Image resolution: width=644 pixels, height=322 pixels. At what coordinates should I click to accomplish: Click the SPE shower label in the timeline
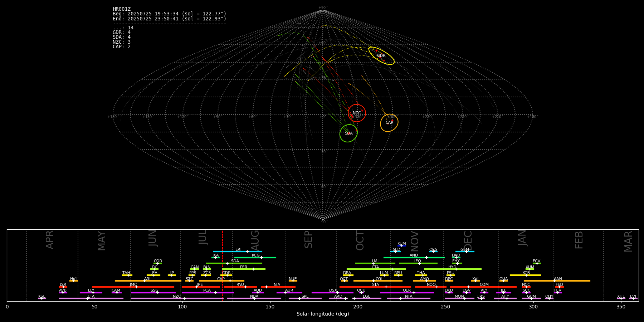(x=305, y=297)
